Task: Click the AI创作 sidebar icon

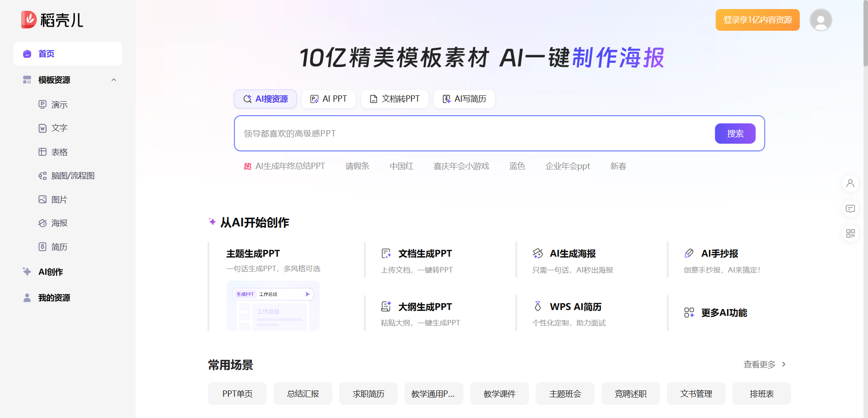Action: 27,272
